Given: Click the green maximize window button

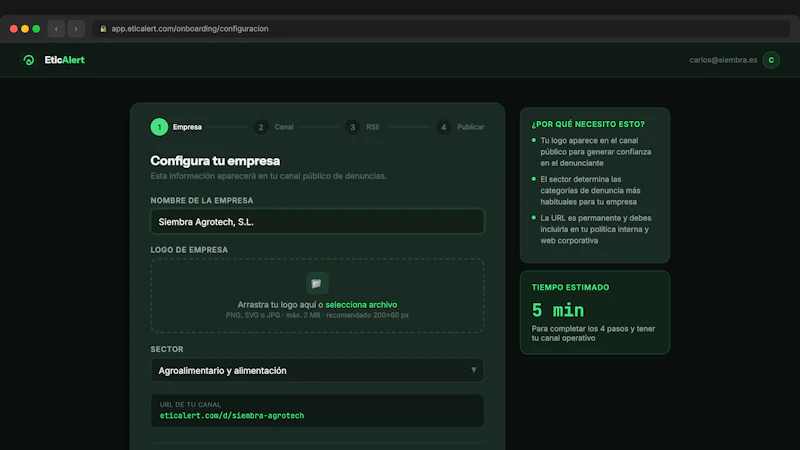Looking at the screenshot, I should click(36, 29).
